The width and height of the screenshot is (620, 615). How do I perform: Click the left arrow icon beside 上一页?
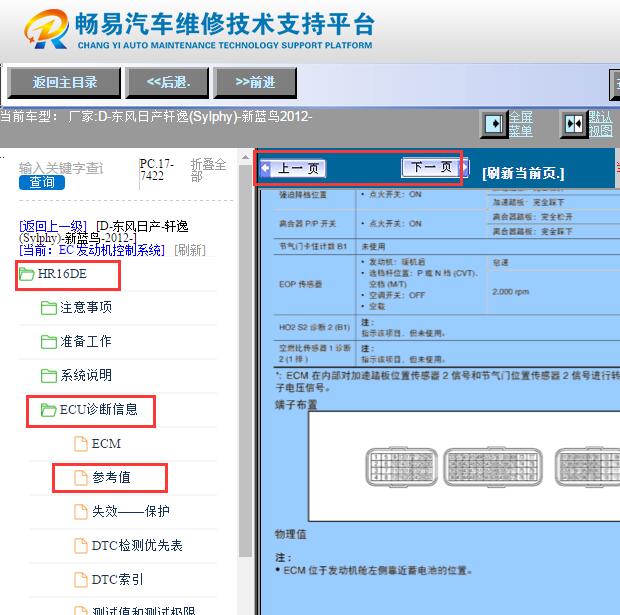265,168
